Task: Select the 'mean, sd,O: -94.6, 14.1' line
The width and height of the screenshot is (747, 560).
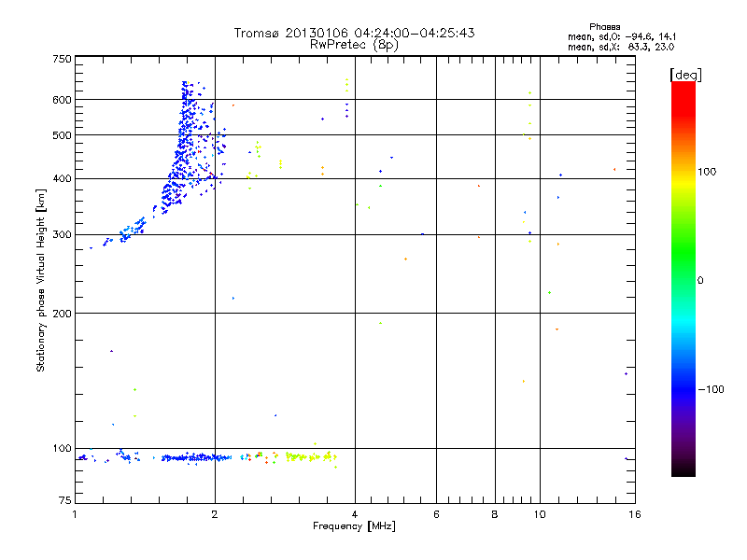Action: click(622, 36)
